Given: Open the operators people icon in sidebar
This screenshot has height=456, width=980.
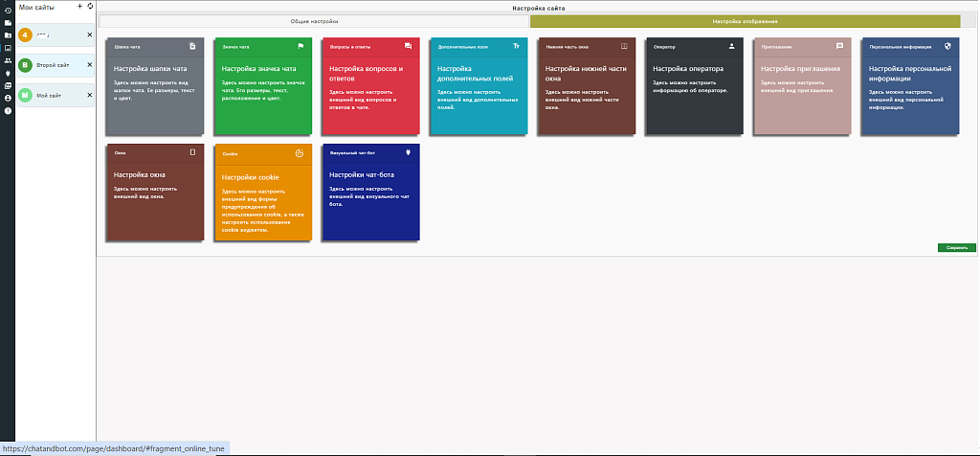Looking at the screenshot, I should tap(8, 60).
